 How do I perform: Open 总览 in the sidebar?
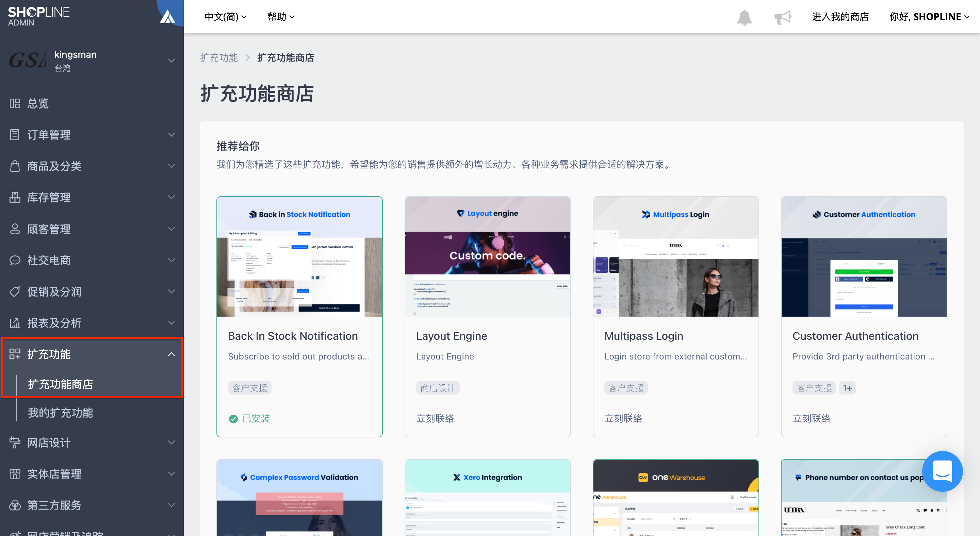[38, 103]
